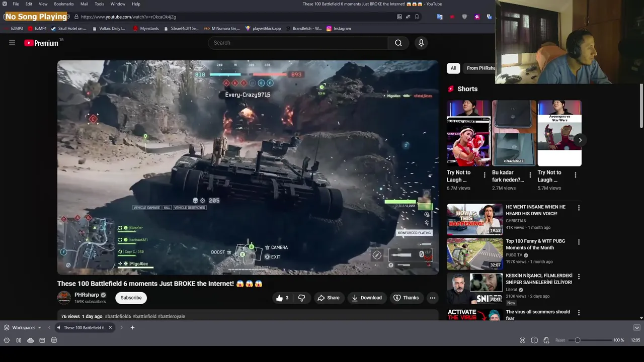Open the YouTube hamburger guide menu
Viewport: 644px width, 362px height.
[x=12, y=43]
